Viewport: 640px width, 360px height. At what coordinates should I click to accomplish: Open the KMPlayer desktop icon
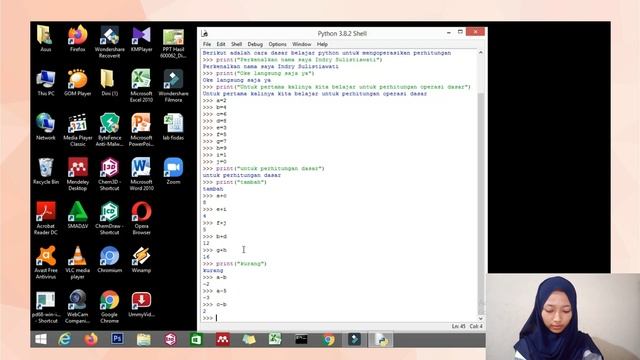tap(141, 38)
